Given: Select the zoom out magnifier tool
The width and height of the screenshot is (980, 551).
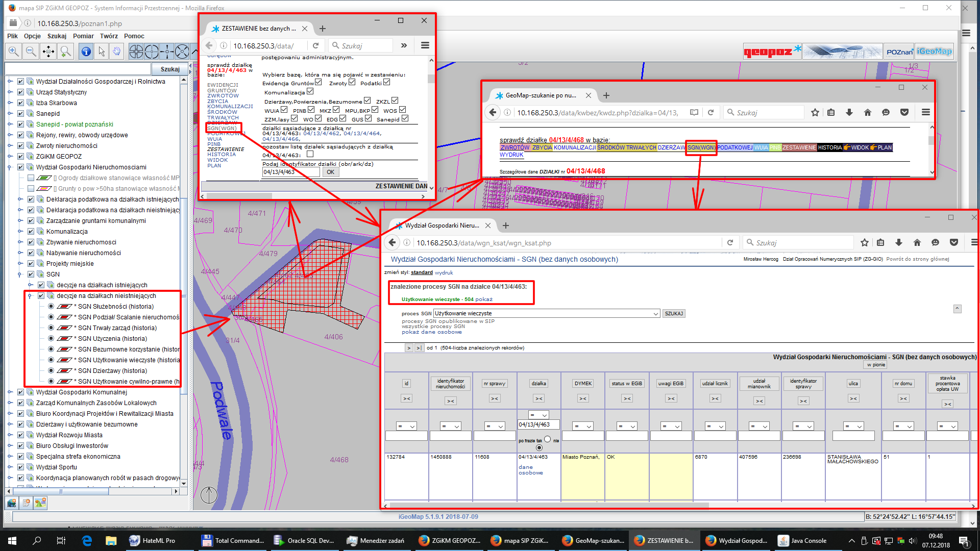Looking at the screenshot, I should click(x=31, y=52).
